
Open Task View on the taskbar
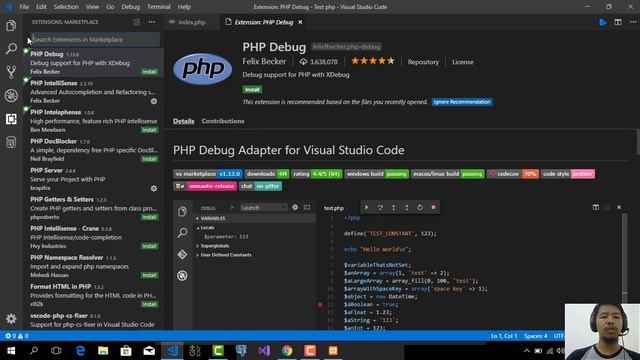[56, 351]
